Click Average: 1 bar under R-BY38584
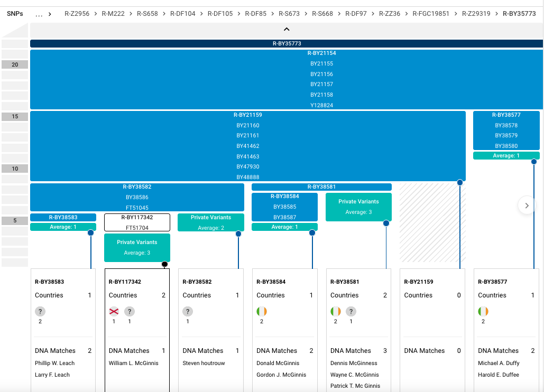This screenshot has width=544, height=392. pos(284,227)
